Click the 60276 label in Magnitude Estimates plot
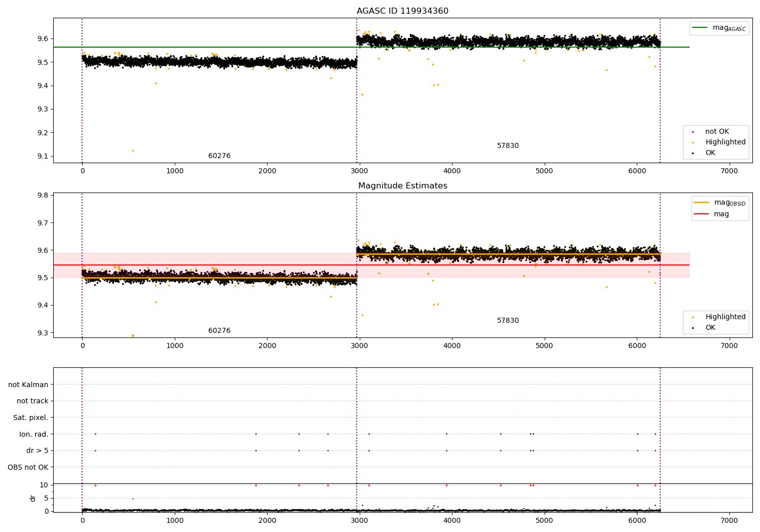 (219, 331)
